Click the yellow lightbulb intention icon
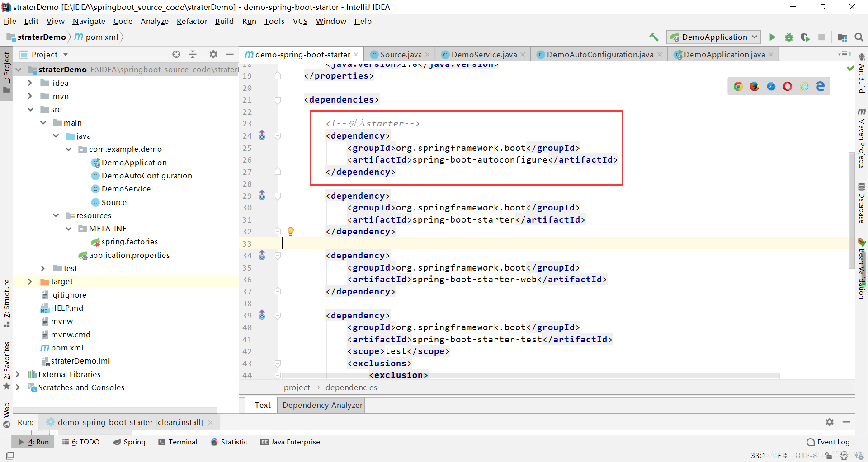Viewport: 868px width, 462px height. pos(291,231)
